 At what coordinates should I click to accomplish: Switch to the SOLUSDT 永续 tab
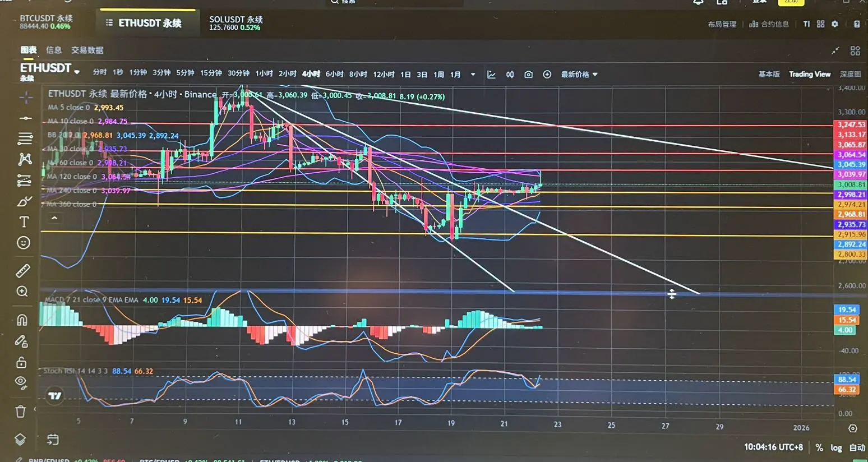point(236,23)
